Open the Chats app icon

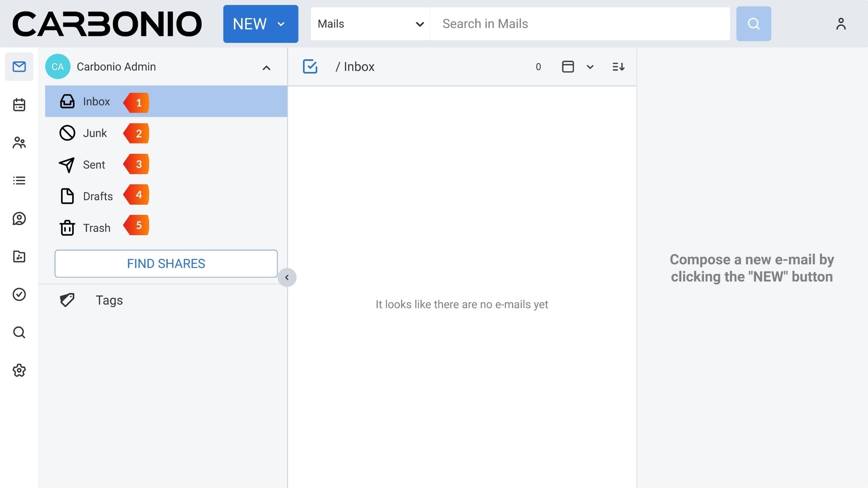coord(19,218)
